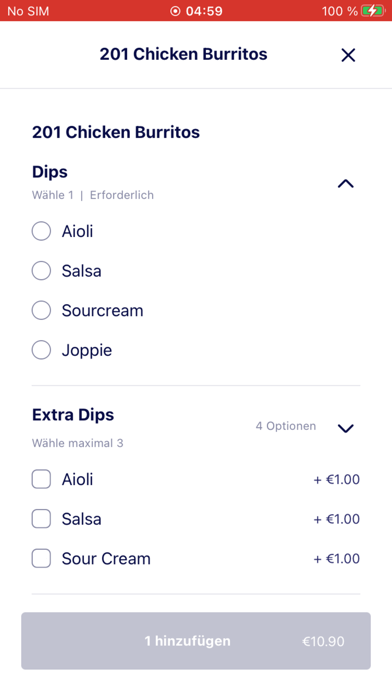This screenshot has height=696, width=392.
Task: Select the Sourcream radio option
Action: (x=41, y=311)
